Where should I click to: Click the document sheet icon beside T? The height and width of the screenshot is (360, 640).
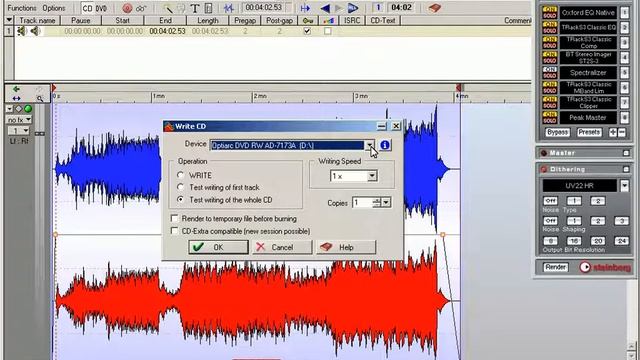pyautogui.click(x=208, y=8)
